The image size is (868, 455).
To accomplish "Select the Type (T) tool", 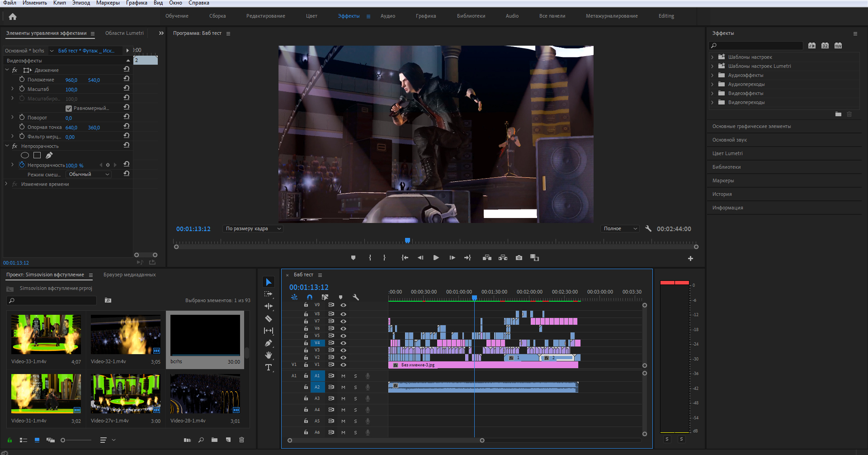I will pos(269,367).
